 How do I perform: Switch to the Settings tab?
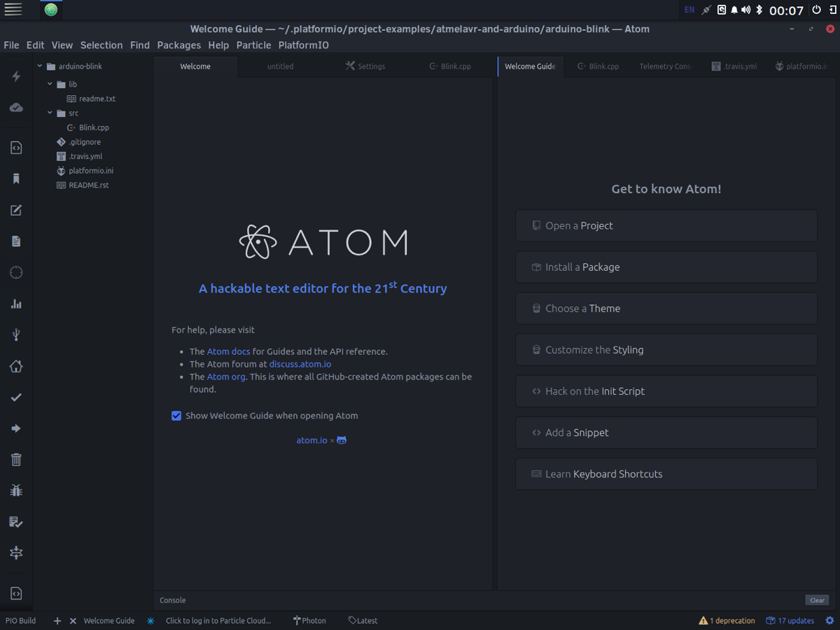365,66
